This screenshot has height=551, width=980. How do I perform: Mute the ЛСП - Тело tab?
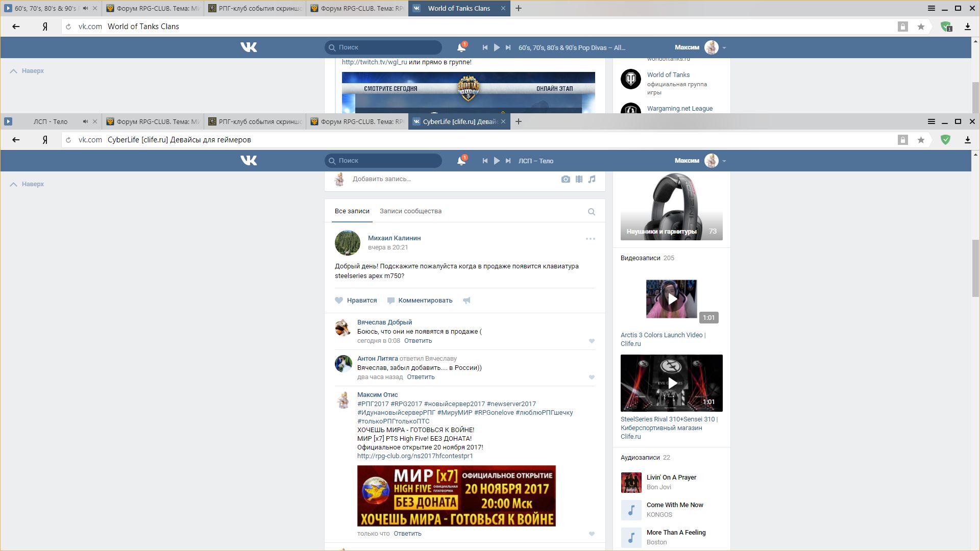point(85,121)
